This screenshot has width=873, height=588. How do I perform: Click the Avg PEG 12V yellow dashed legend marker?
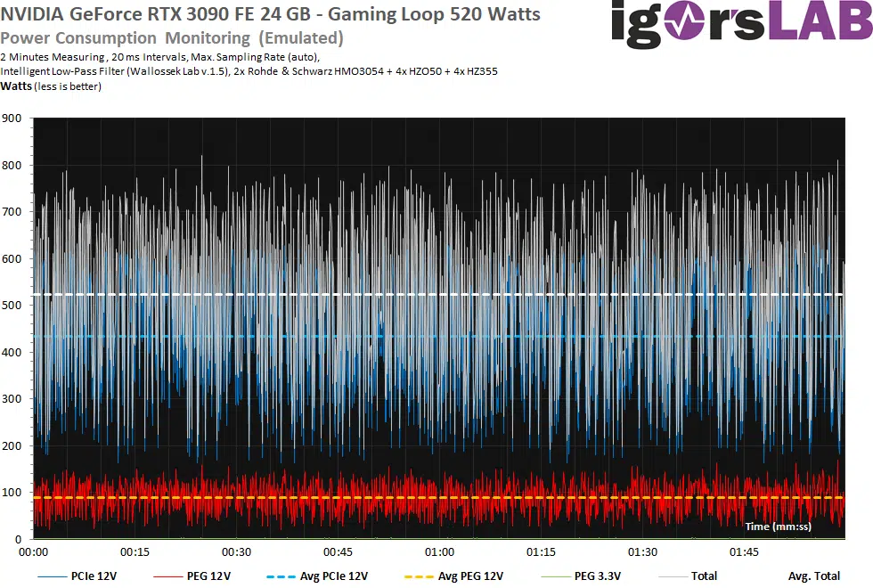pyautogui.click(x=419, y=576)
